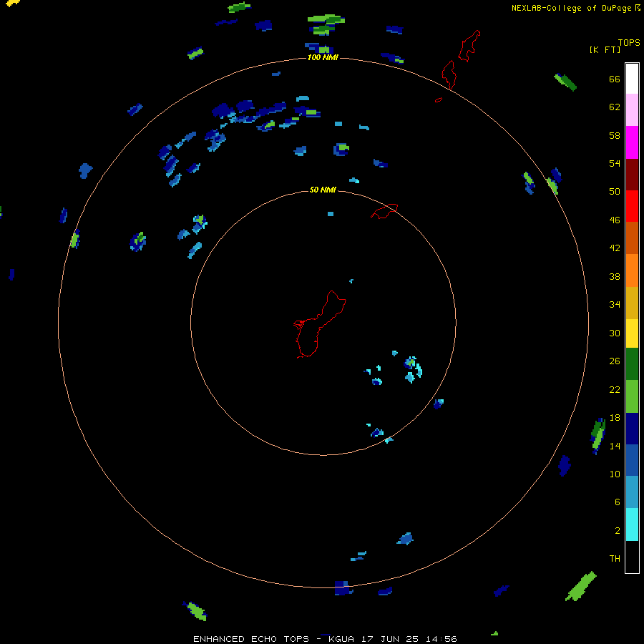Click the ENHANCED ECHO TOPS product title
Screen dimensions: 644x644
pos(251,639)
